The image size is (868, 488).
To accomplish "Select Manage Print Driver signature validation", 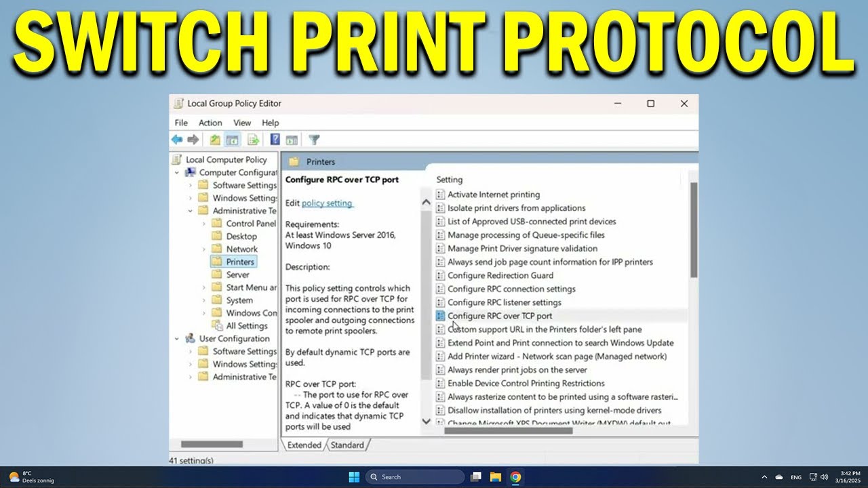I will point(522,249).
